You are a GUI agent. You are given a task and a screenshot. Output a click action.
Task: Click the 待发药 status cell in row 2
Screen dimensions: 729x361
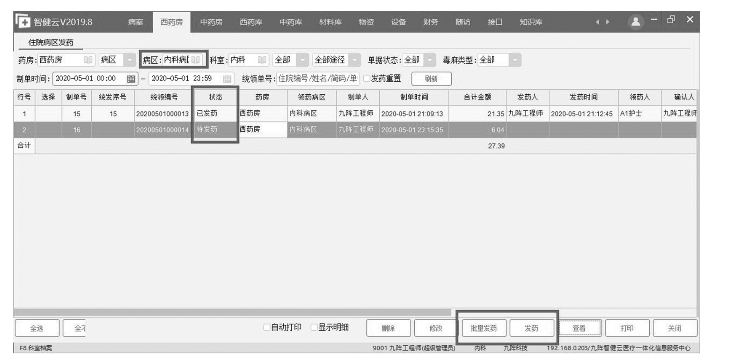[x=216, y=130]
